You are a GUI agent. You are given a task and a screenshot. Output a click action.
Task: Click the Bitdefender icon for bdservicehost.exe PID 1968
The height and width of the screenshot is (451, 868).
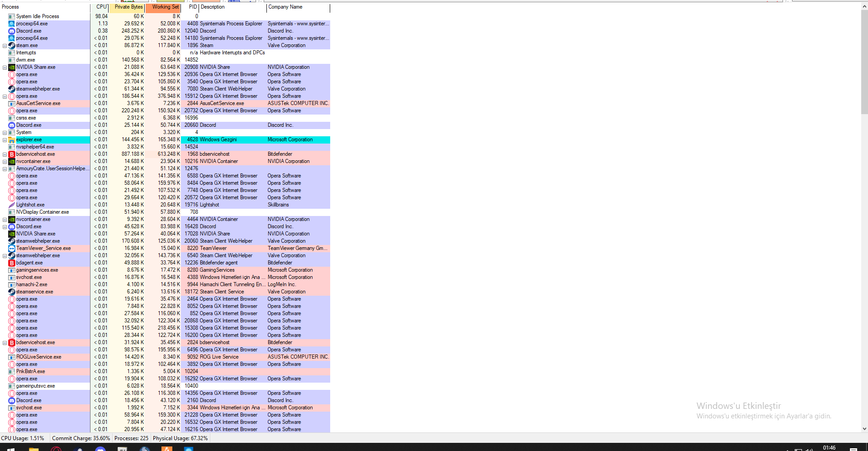(x=12, y=154)
